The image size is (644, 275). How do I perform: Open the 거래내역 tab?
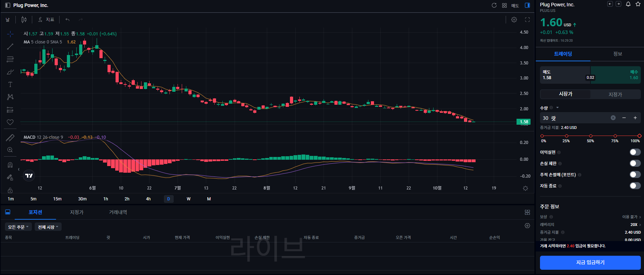[x=118, y=212]
